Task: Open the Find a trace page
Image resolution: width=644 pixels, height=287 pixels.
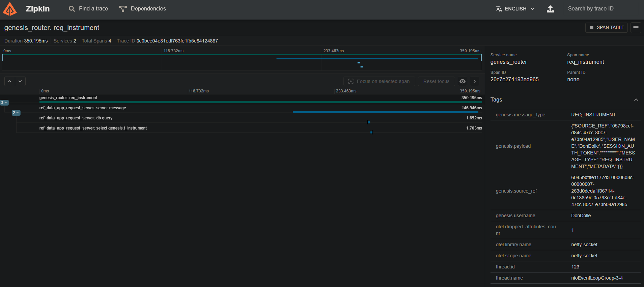Action: pyautogui.click(x=88, y=9)
